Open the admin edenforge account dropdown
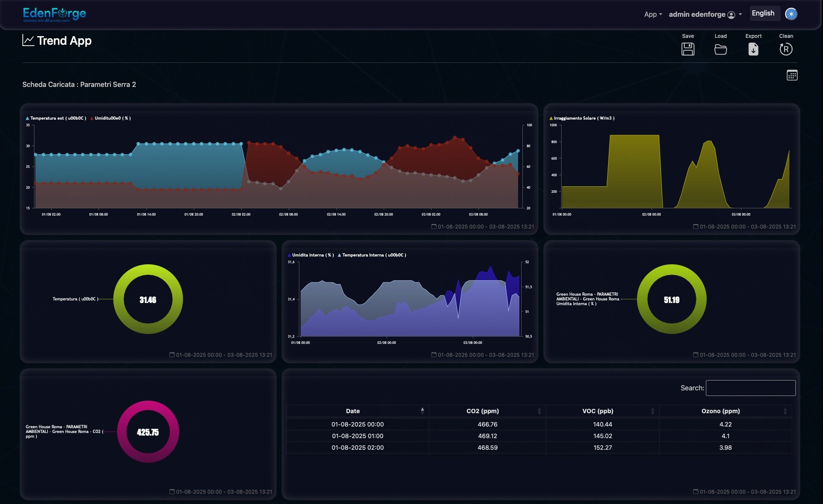 pos(705,14)
